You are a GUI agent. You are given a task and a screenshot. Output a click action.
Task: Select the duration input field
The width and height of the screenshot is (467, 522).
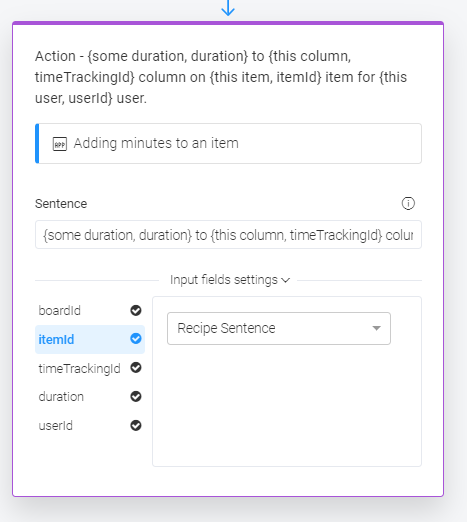(x=90, y=397)
